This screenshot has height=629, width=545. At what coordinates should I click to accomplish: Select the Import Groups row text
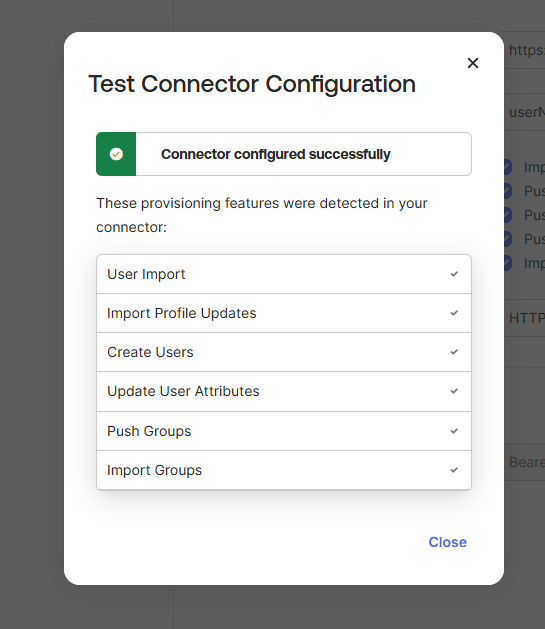tap(154, 470)
